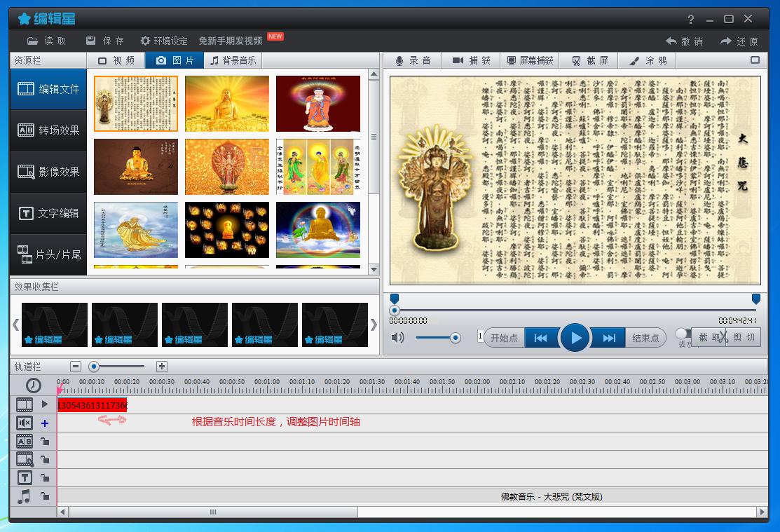Toggle lock on the text track
The height and width of the screenshot is (532, 780).
point(45,478)
